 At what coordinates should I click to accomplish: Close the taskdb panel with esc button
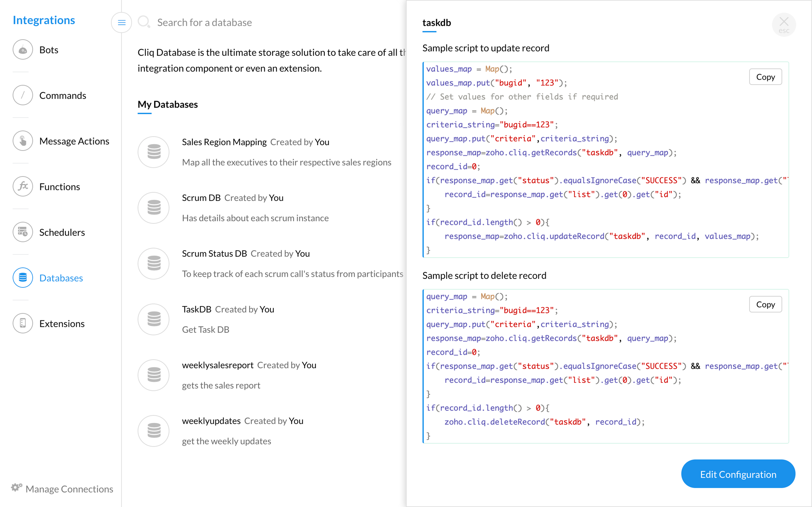[784, 24]
